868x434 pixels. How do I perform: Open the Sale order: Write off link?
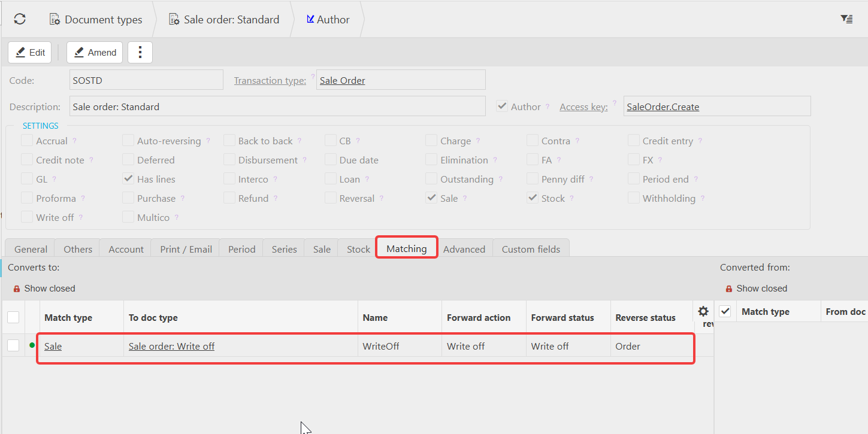pyautogui.click(x=171, y=346)
